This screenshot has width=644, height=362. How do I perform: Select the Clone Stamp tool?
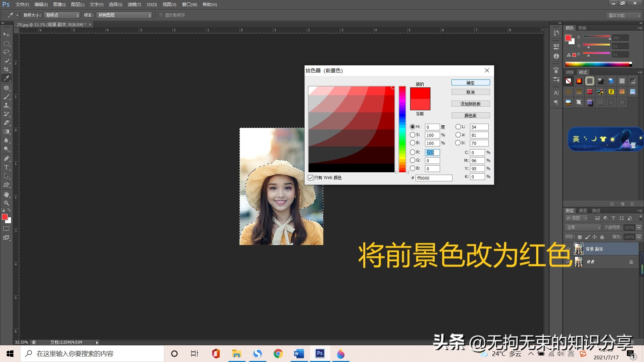(6, 105)
